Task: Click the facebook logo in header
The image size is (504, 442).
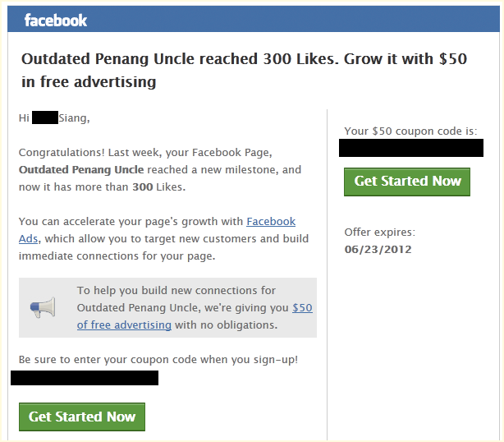Action: click(x=55, y=20)
